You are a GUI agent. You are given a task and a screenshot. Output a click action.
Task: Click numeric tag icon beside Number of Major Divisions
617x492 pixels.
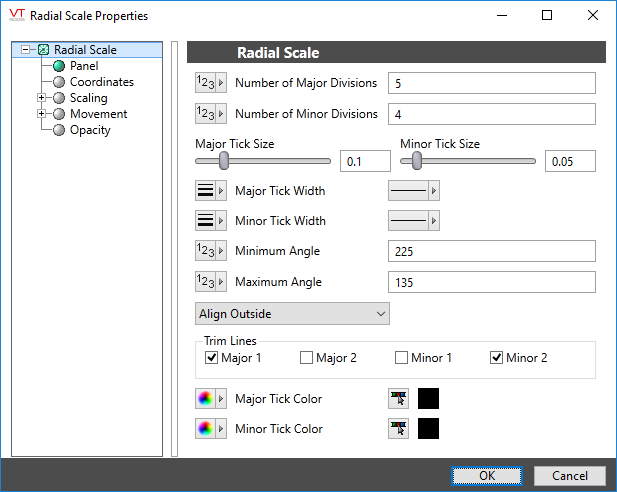click(205, 83)
